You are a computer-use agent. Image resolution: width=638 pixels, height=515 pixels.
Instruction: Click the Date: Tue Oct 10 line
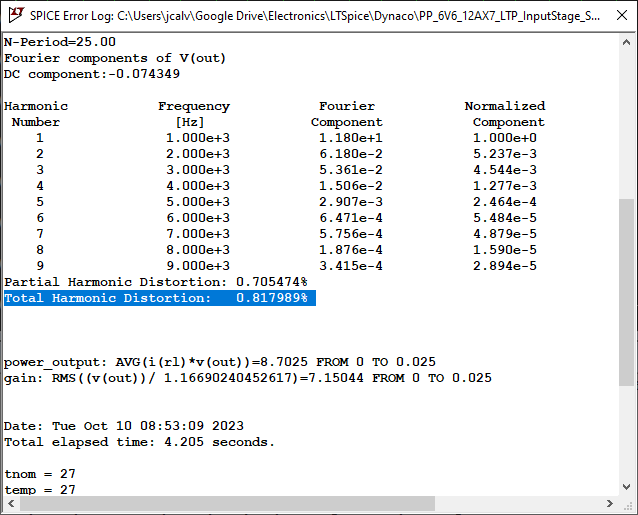click(x=124, y=426)
